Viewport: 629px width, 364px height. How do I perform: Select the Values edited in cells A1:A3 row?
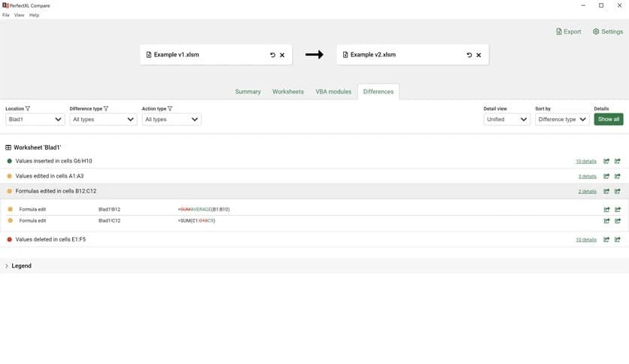(x=314, y=176)
